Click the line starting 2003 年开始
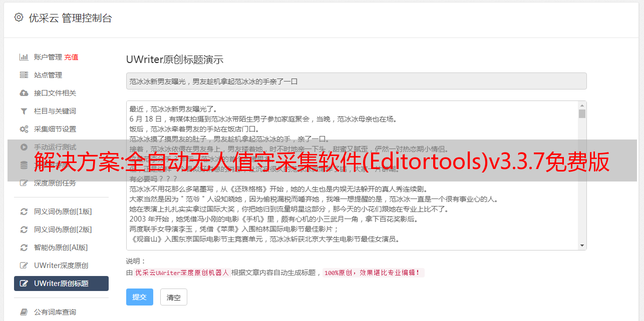644x321 pixels. coord(273,219)
